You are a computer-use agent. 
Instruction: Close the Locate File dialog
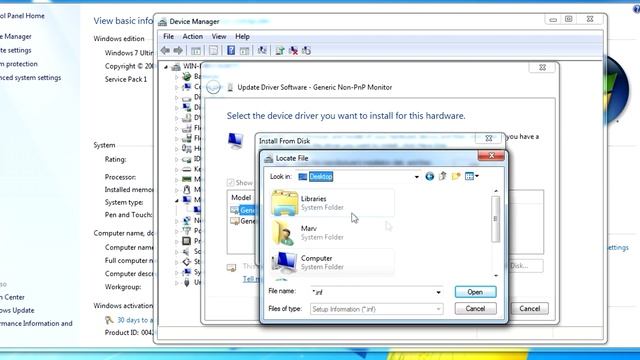[x=491, y=156]
